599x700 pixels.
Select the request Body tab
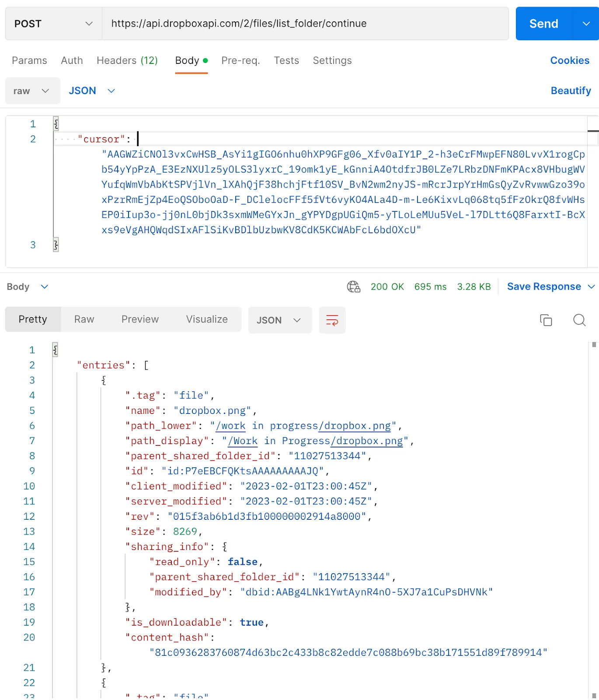[x=191, y=60]
